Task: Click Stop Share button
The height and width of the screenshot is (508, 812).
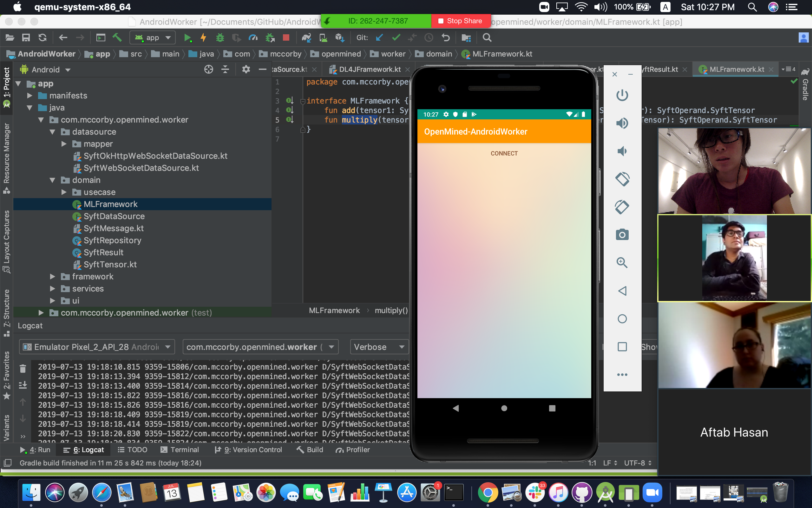Action: (460, 21)
